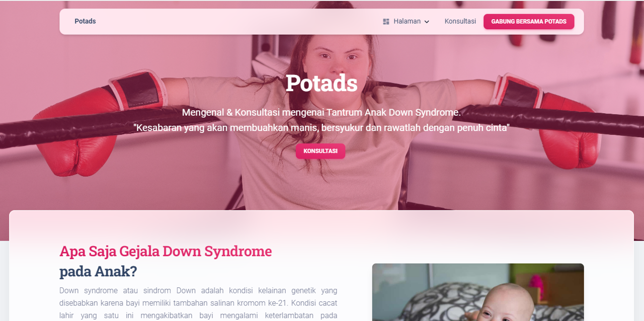Expand the Halaman dropdown chevron

tap(427, 22)
